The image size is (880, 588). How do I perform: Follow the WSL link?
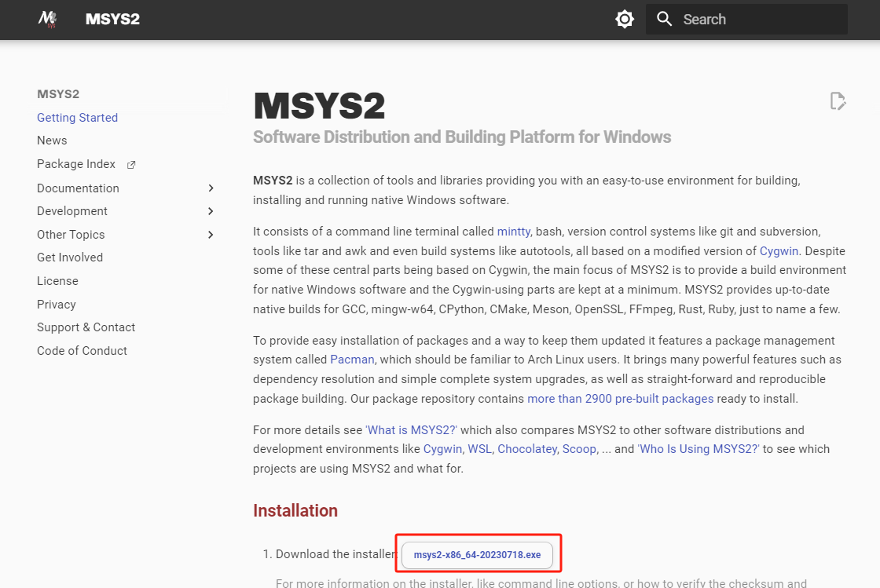coord(480,449)
